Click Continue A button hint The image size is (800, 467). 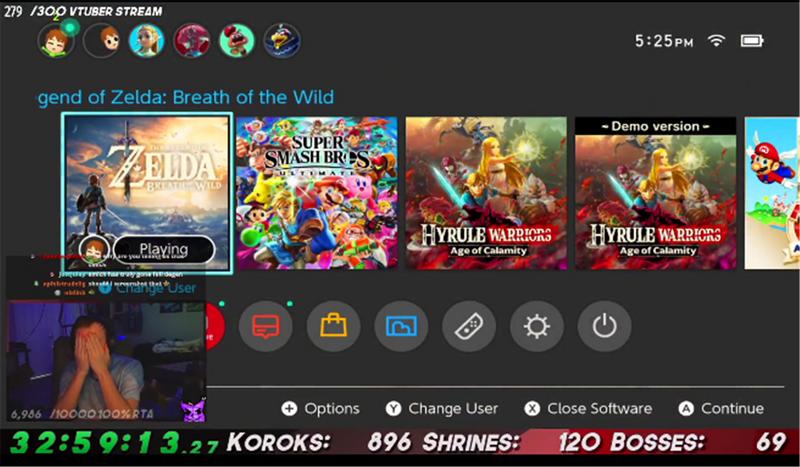(721, 408)
